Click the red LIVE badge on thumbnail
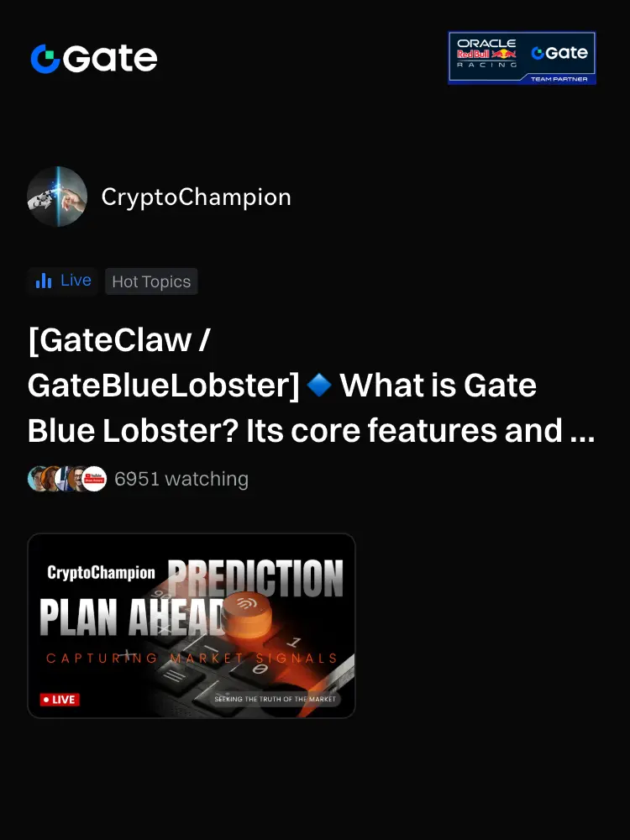This screenshot has width=630, height=840. click(60, 700)
